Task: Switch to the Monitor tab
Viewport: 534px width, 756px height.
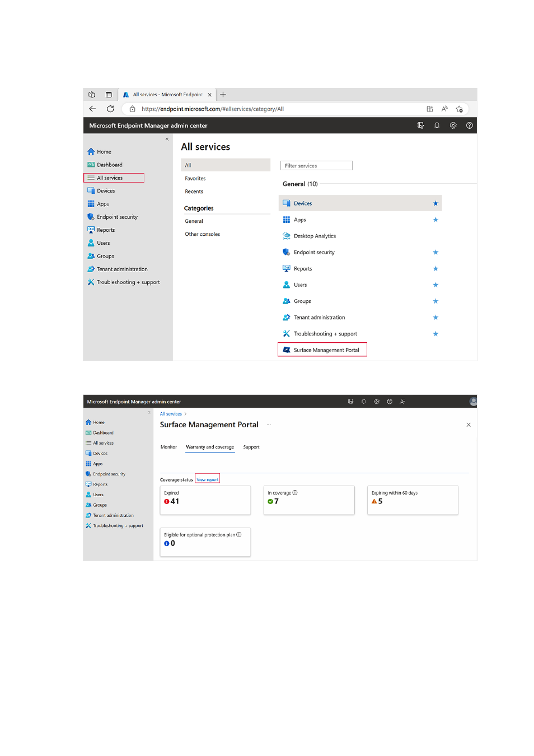Action: (x=168, y=447)
